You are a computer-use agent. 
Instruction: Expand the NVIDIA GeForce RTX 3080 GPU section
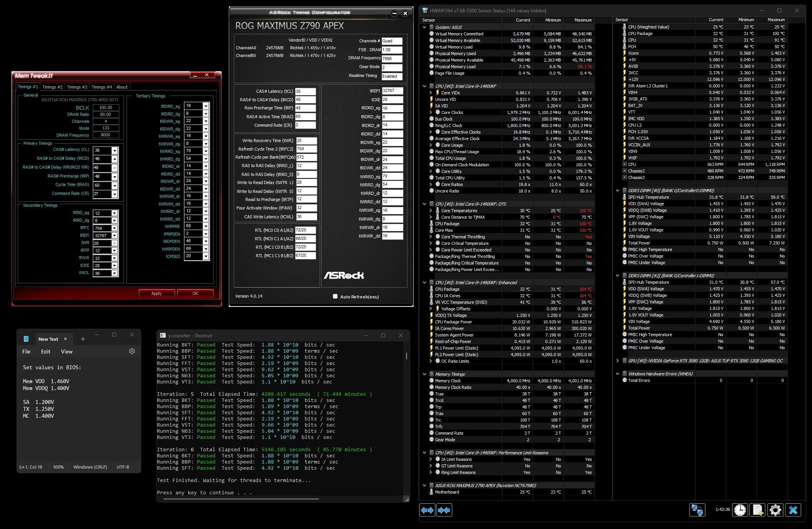tap(618, 361)
